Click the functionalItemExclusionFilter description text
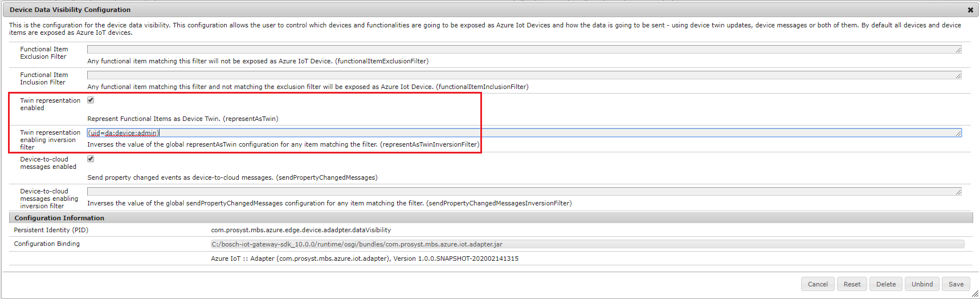Screen dimensions: 980x299 pyautogui.click(x=258, y=61)
